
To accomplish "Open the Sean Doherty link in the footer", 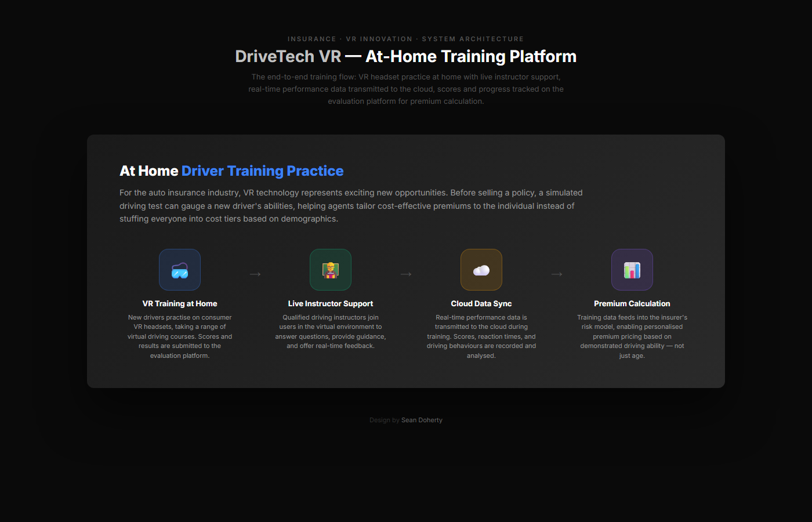I will coord(422,420).
